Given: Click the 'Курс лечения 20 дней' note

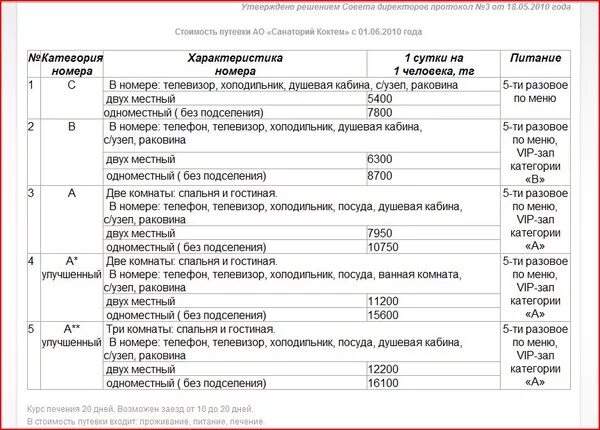Looking at the screenshot, I should (x=140, y=409).
